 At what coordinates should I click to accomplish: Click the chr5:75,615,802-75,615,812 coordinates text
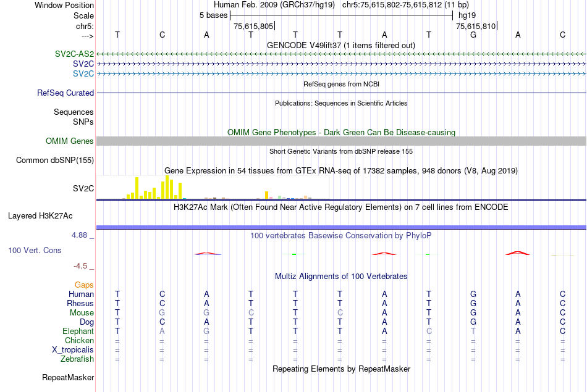(405, 5)
